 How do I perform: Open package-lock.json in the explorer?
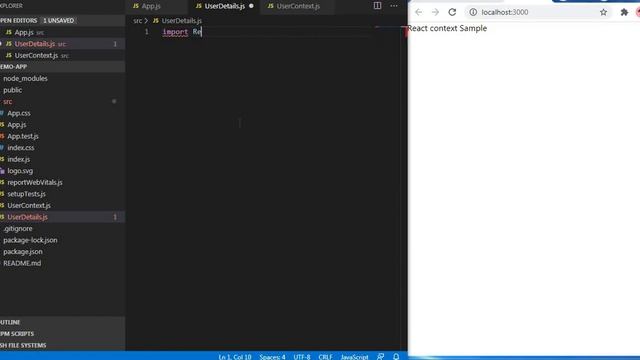click(62, 240)
